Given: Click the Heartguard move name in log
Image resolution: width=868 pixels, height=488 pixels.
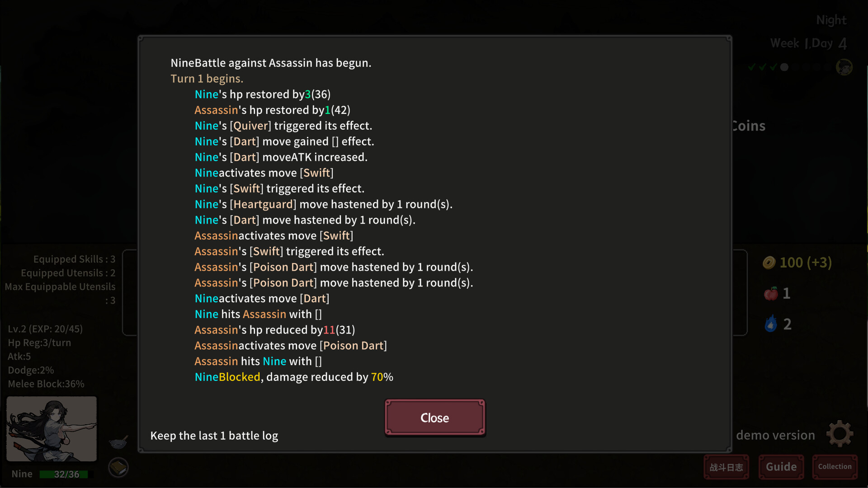Looking at the screenshot, I should point(263,204).
